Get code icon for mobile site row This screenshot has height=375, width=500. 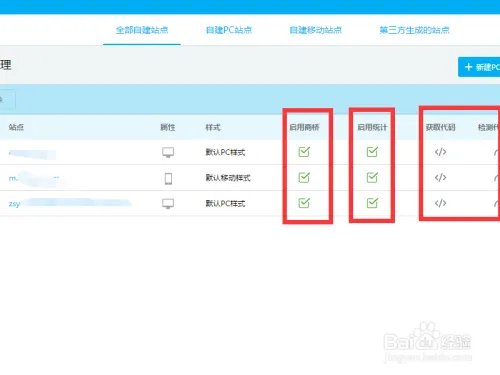coord(440,177)
